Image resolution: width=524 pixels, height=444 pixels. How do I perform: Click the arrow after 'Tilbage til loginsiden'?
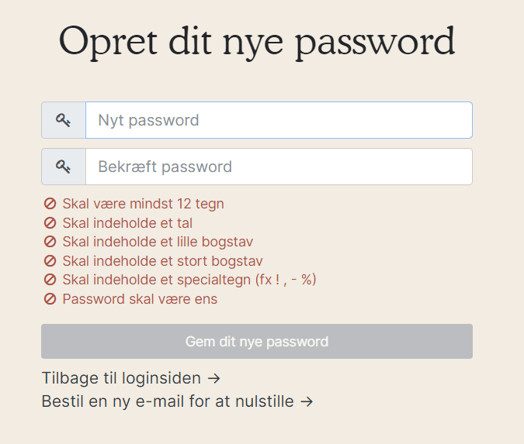tap(214, 379)
